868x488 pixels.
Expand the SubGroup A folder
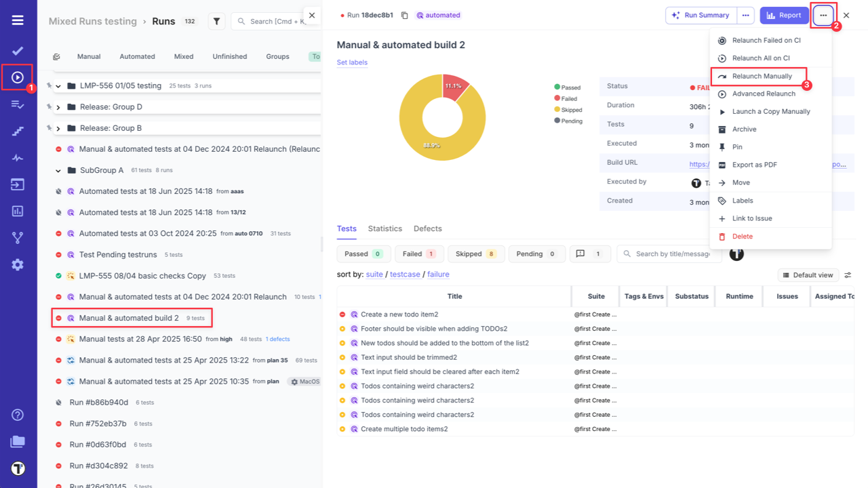58,170
